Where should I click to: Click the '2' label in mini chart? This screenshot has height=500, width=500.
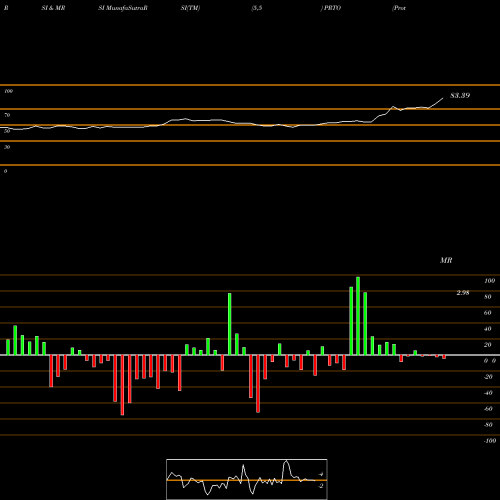tap(321, 486)
